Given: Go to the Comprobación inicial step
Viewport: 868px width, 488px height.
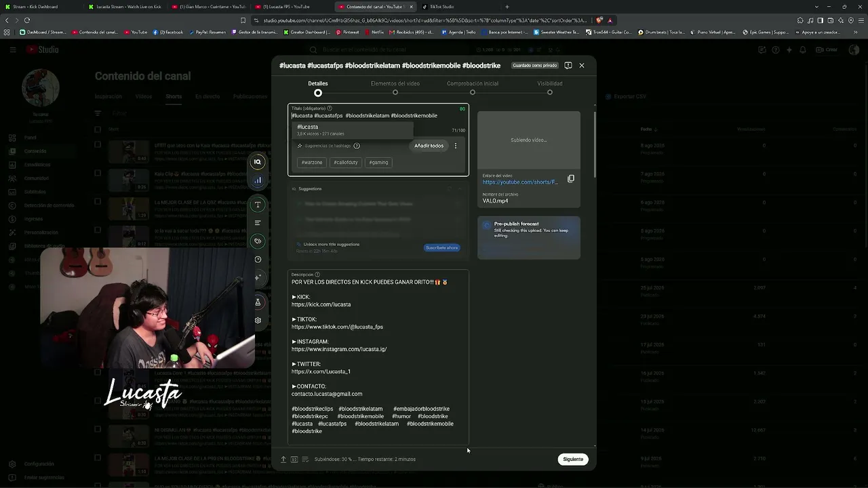Looking at the screenshot, I should tap(473, 87).
